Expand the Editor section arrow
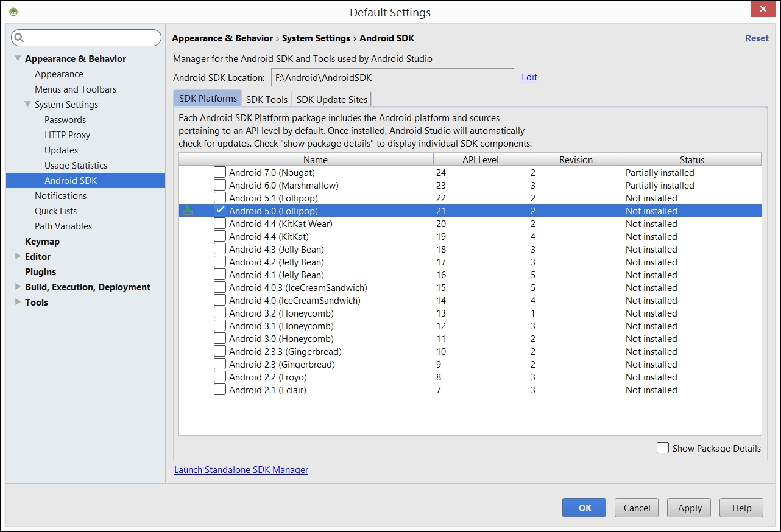This screenshot has height=532, width=781. click(18, 256)
